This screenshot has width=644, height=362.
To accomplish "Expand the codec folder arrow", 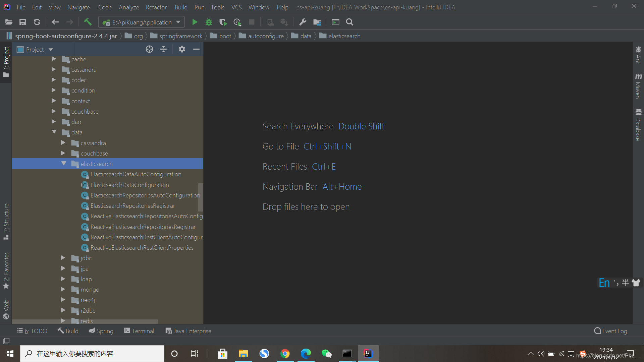I will pos(54,80).
